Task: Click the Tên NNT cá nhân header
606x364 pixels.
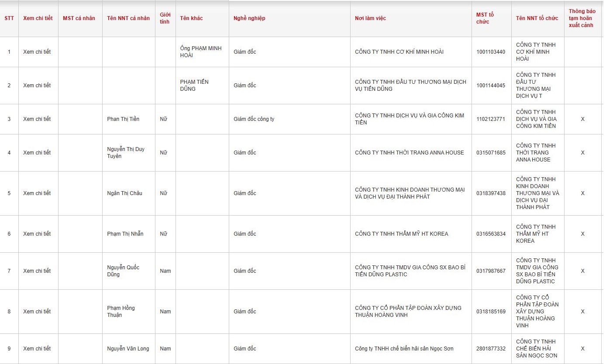Action: [x=128, y=18]
